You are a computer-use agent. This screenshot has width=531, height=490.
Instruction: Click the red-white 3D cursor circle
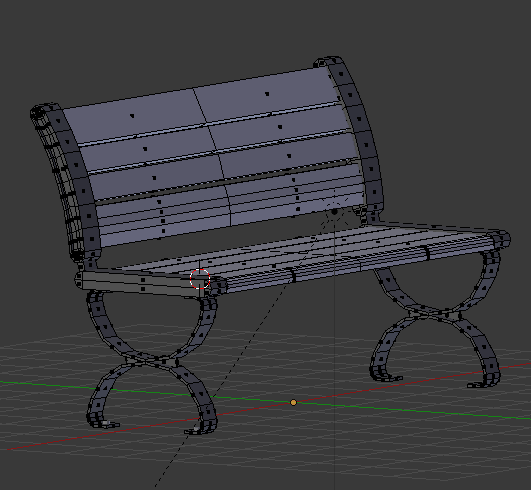[200, 279]
